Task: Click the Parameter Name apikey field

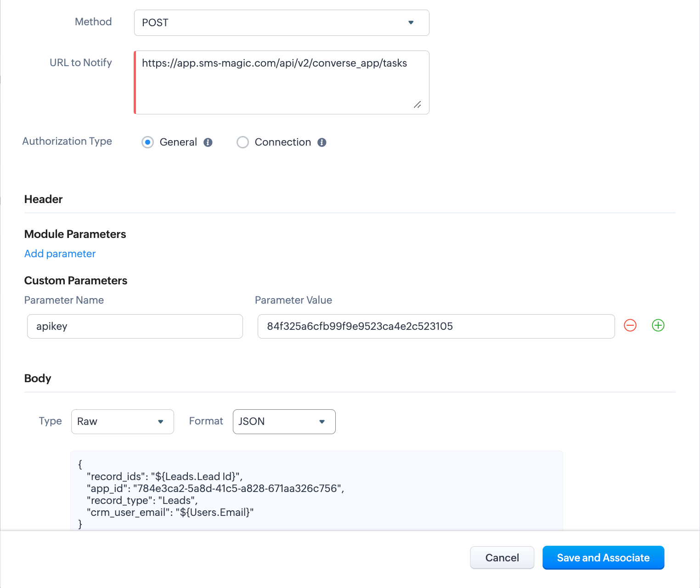Action: point(135,327)
